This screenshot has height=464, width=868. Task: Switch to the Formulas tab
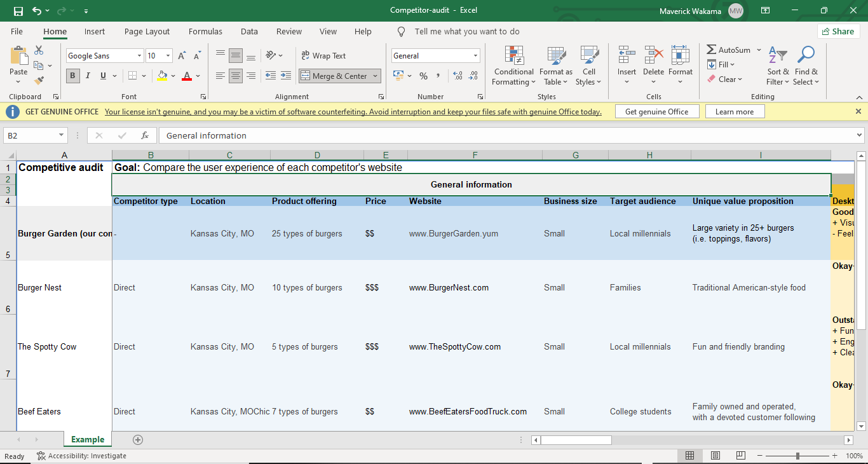(205, 31)
